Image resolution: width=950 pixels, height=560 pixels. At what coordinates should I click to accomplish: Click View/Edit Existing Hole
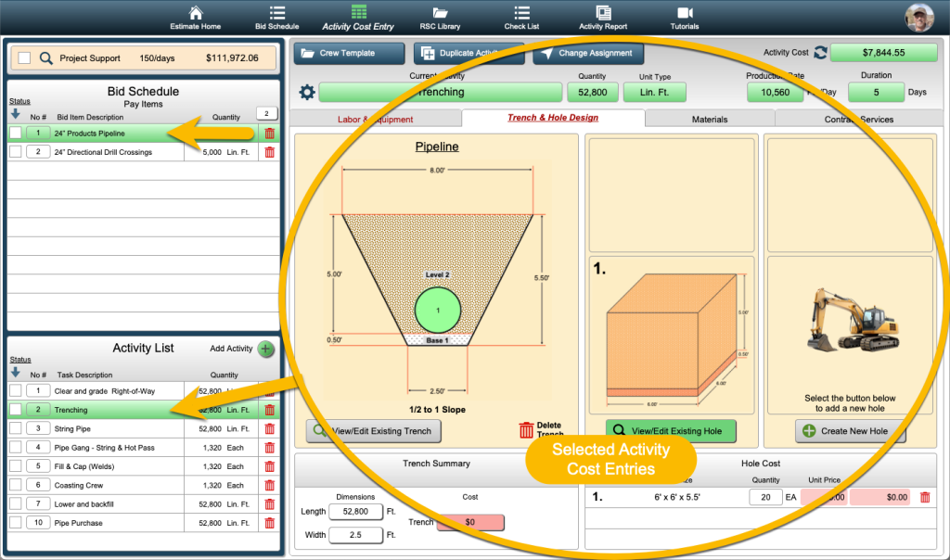(671, 431)
